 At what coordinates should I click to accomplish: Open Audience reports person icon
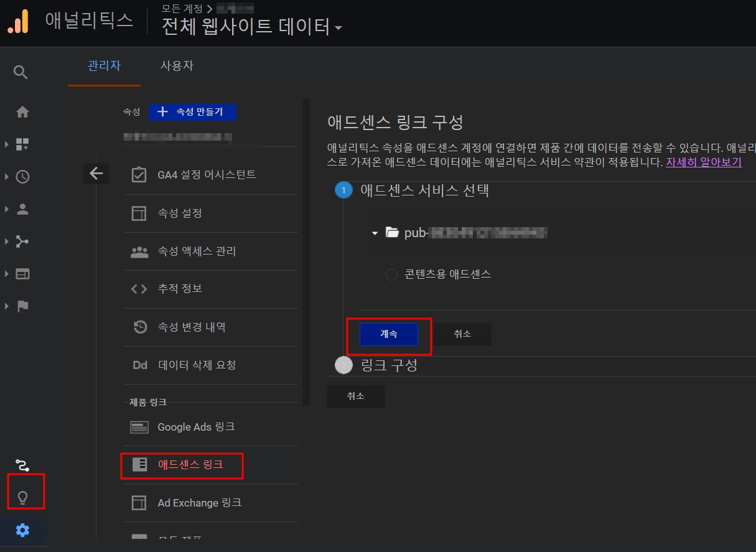pyautogui.click(x=22, y=209)
